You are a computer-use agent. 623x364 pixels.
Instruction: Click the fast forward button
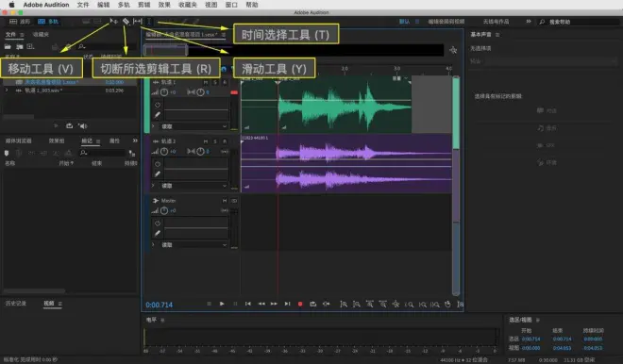point(274,304)
